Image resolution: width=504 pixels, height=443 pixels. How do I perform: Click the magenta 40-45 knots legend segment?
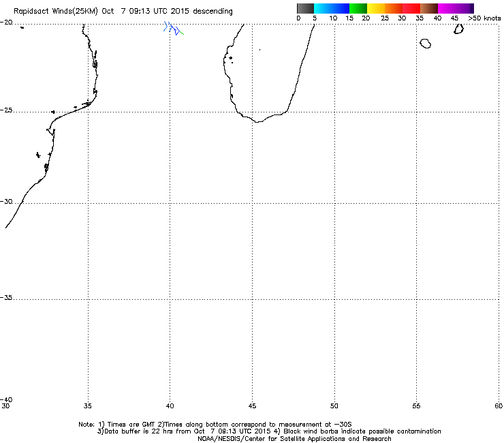453,8
